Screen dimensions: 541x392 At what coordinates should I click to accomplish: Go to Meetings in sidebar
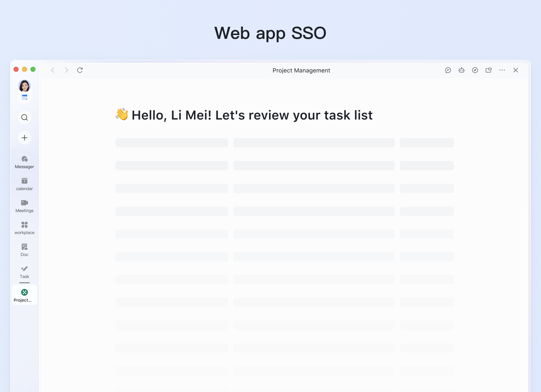pos(24,206)
